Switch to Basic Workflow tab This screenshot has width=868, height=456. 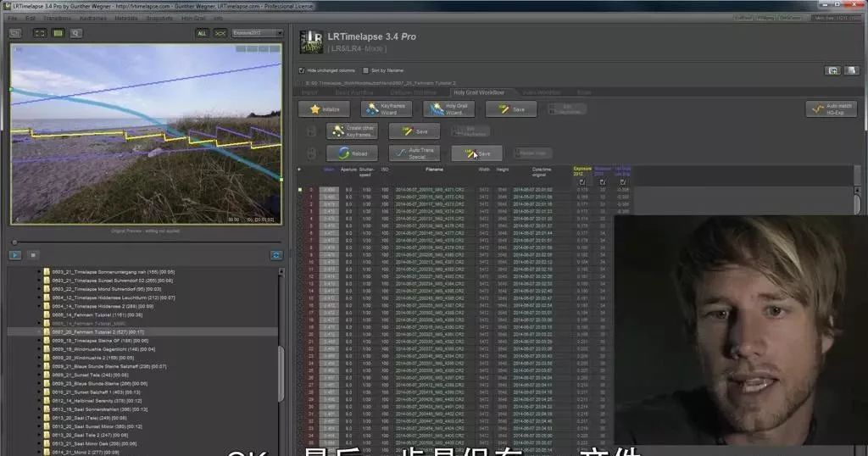point(354,92)
